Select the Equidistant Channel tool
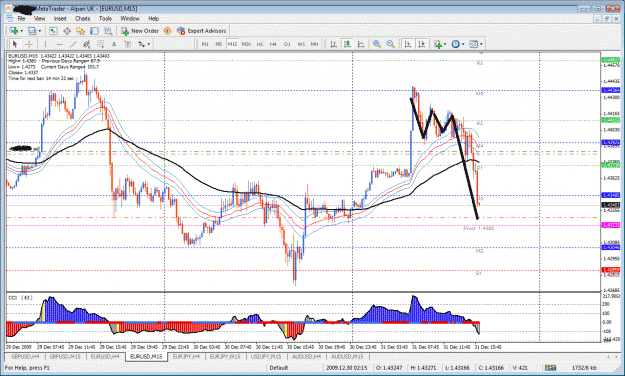625x376 pixels. point(86,44)
